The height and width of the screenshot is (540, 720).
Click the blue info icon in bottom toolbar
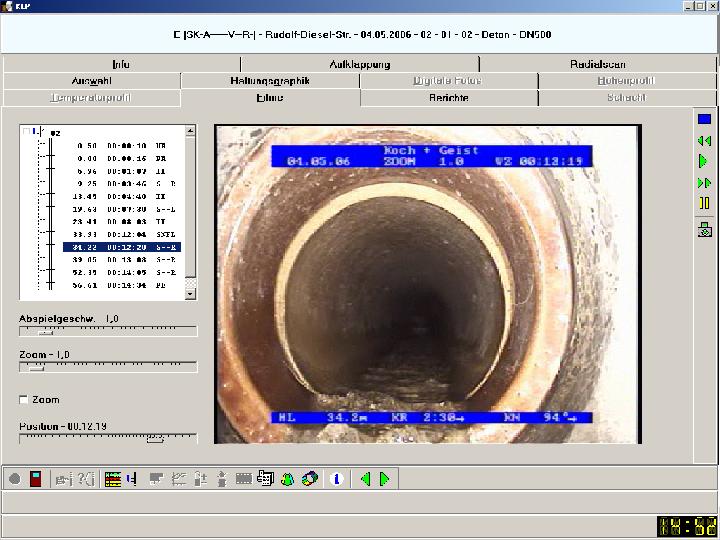point(336,479)
